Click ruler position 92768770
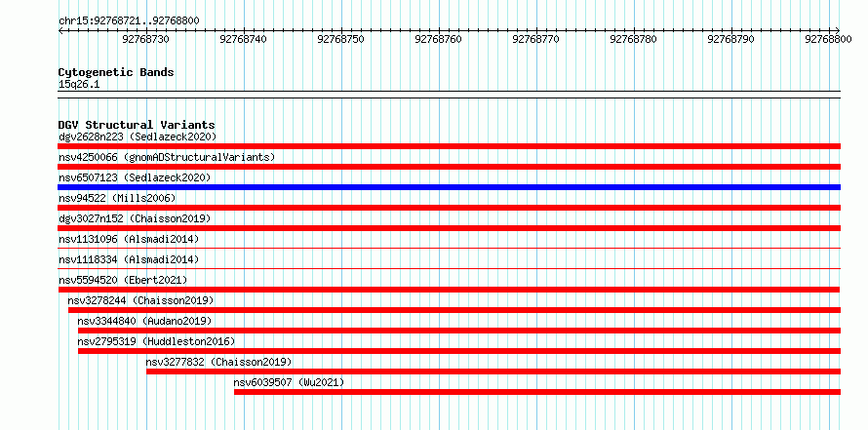Image resolution: width=868 pixels, height=430 pixels. coord(535,39)
